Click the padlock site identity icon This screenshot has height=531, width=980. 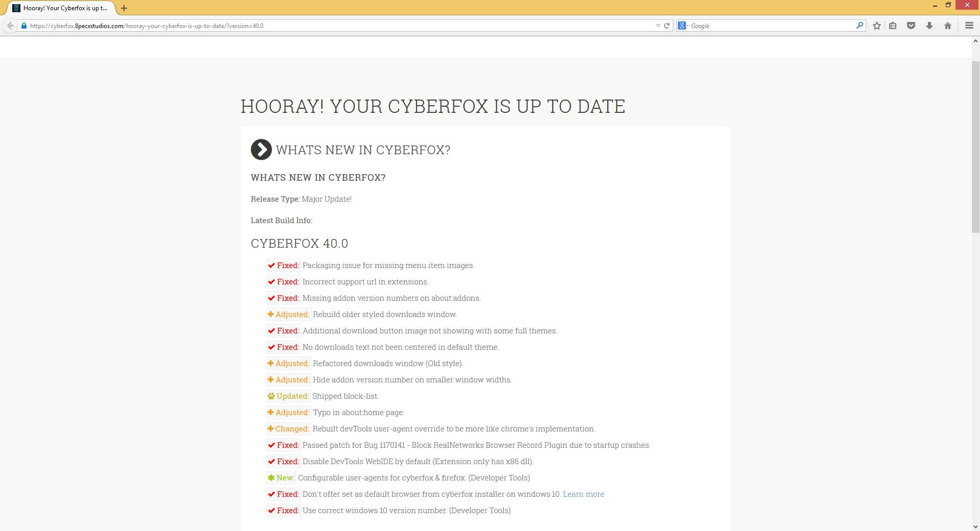(x=23, y=26)
